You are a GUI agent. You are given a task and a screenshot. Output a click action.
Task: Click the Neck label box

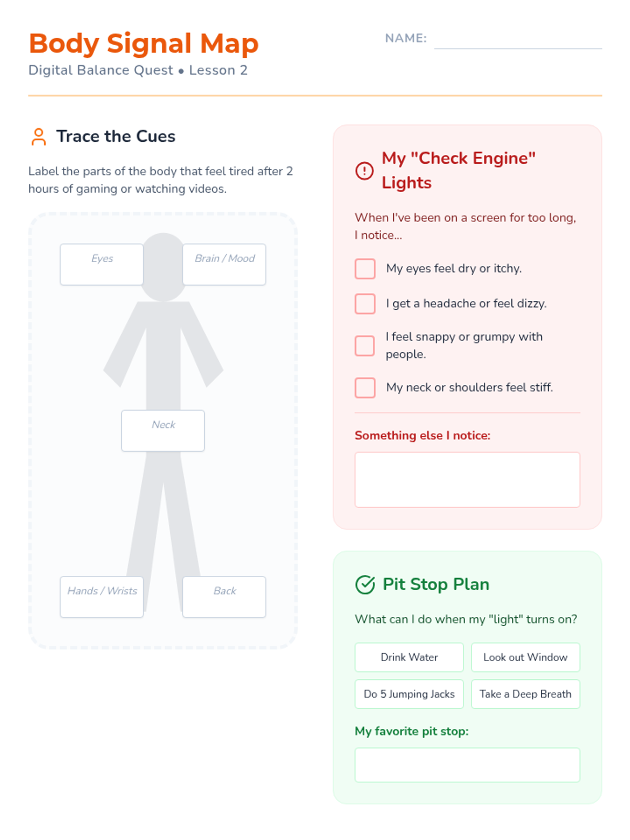163,430
